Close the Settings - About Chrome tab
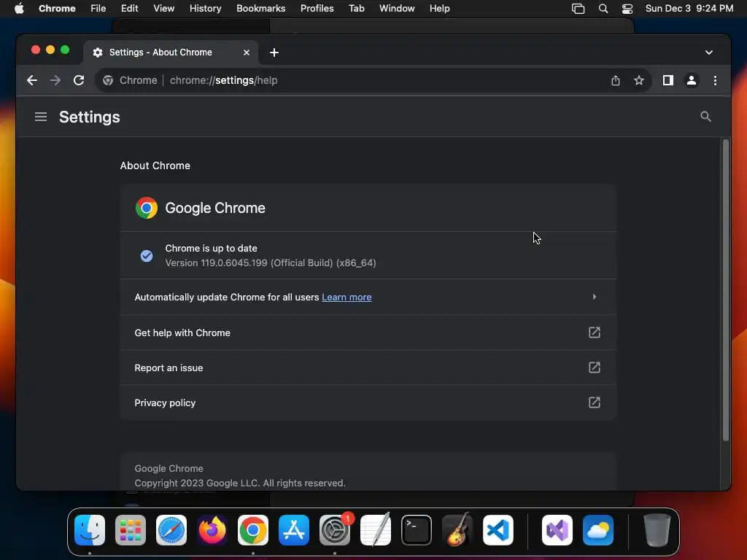 click(x=247, y=52)
